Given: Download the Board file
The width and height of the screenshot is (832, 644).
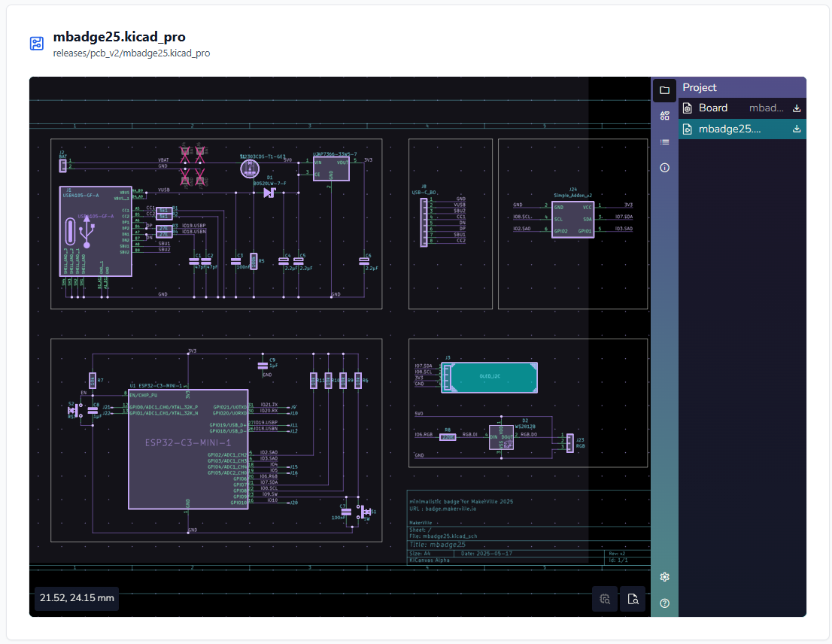Looking at the screenshot, I should (797, 108).
